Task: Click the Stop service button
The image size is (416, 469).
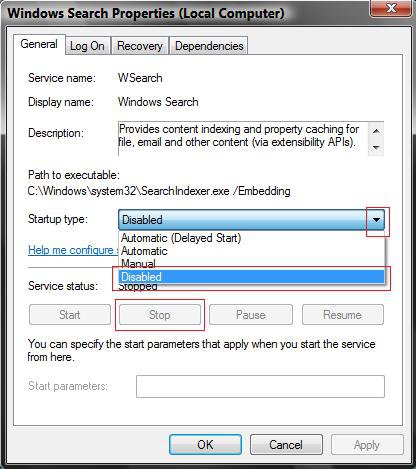Action: coord(160,315)
